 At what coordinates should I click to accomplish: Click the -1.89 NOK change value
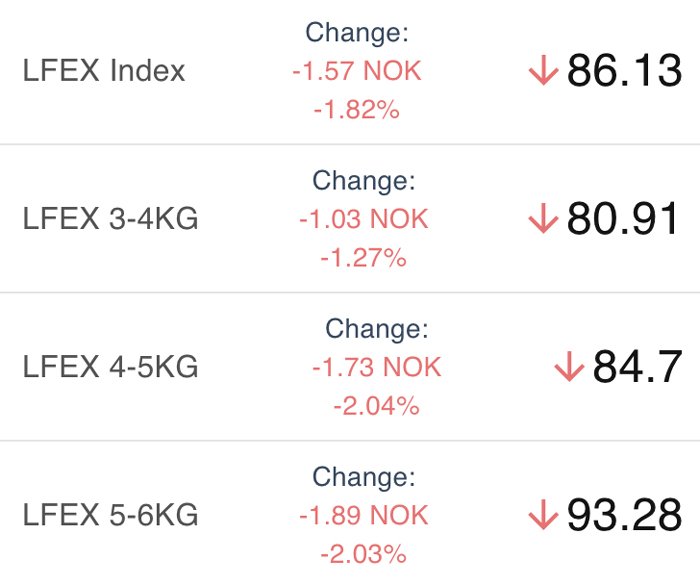[363, 515]
